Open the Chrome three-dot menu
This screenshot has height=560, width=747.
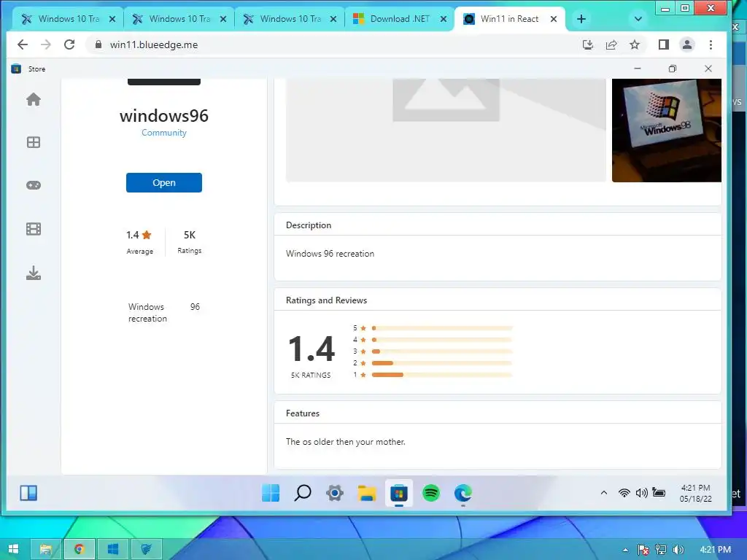tap(711, 44)
